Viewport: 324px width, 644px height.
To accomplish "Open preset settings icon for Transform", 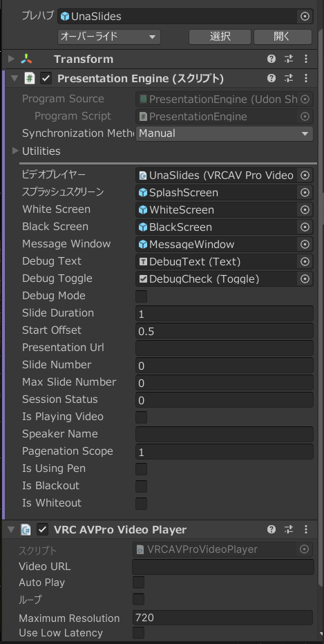I will coord(289,59).
